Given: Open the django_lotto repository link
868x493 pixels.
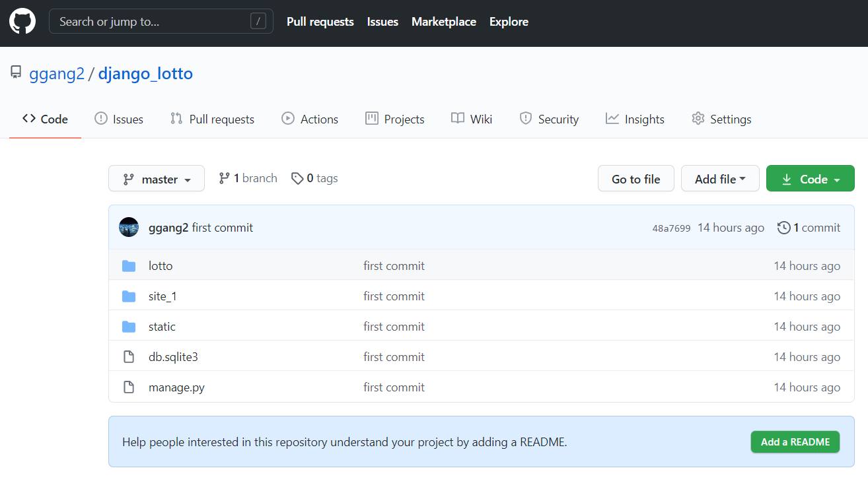Looking at the screenshot, I should pyautogui.click(x=145, y=73).
